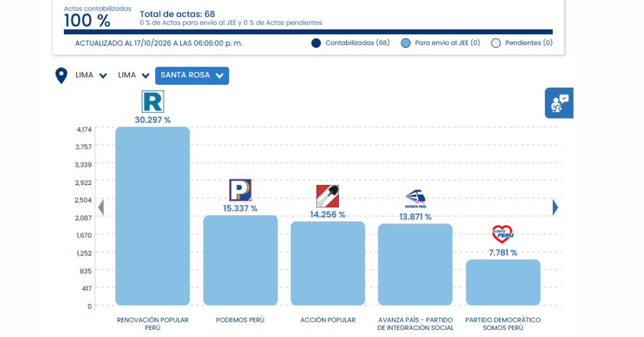Open the accessibility assistant icon button
This screenshot has height=337, width=644.
coord(559,103)
